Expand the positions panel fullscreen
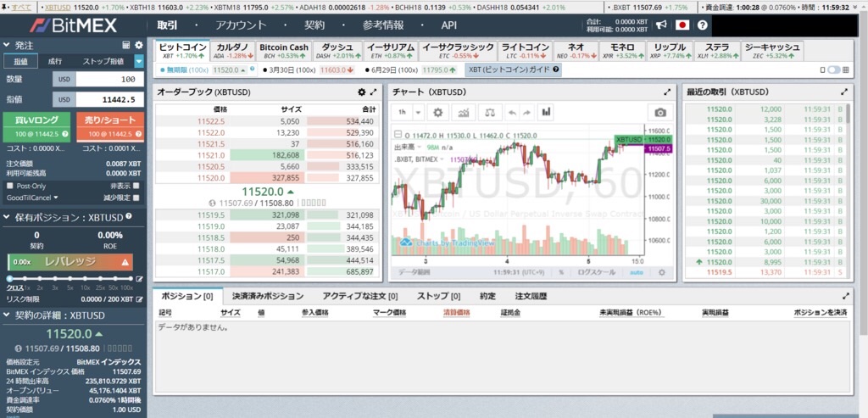Viewport: 868px width, 418px height. click(x=845, y=296)
